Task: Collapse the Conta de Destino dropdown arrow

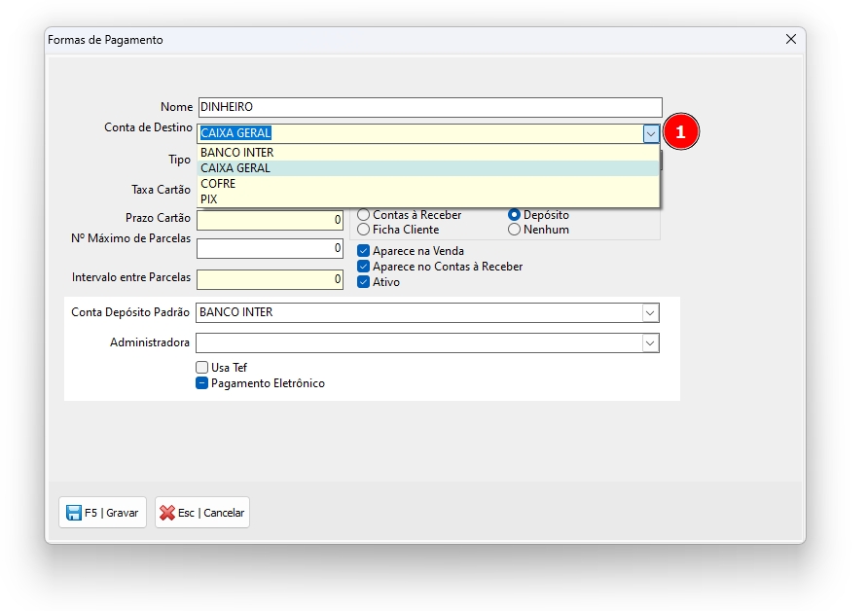Action: pyautogui.click(x=651, y=133)
